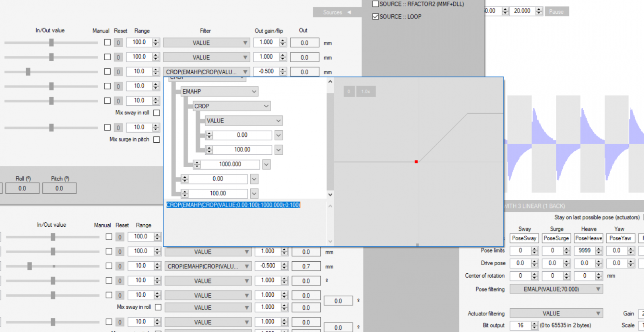This screenshot has height=332, width=644.
Task: Click the spinner arrows of Pose limits Yaw
Action: tap(631, 251)
